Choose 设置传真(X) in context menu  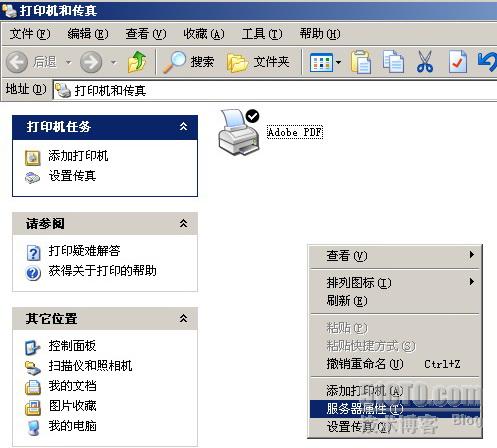(395, 426)
